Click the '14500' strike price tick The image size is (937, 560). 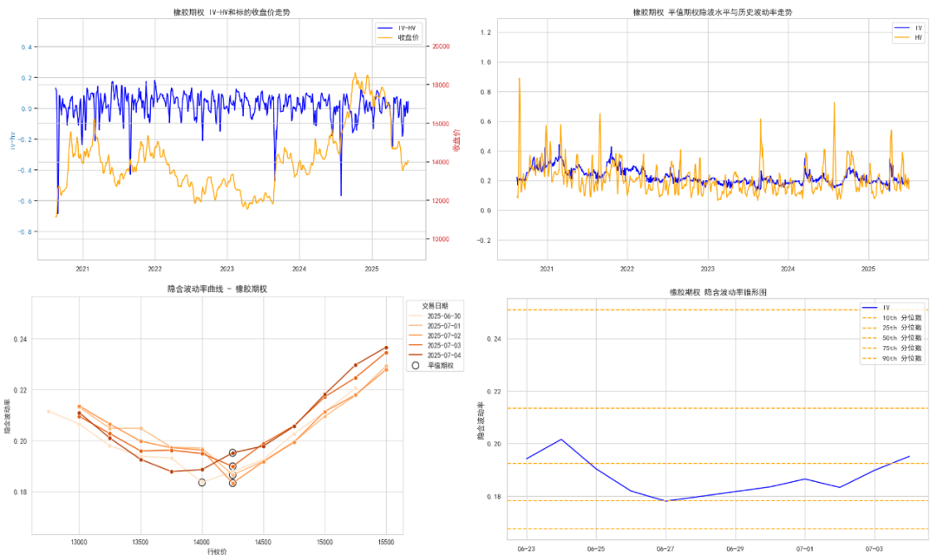(263, 543)
